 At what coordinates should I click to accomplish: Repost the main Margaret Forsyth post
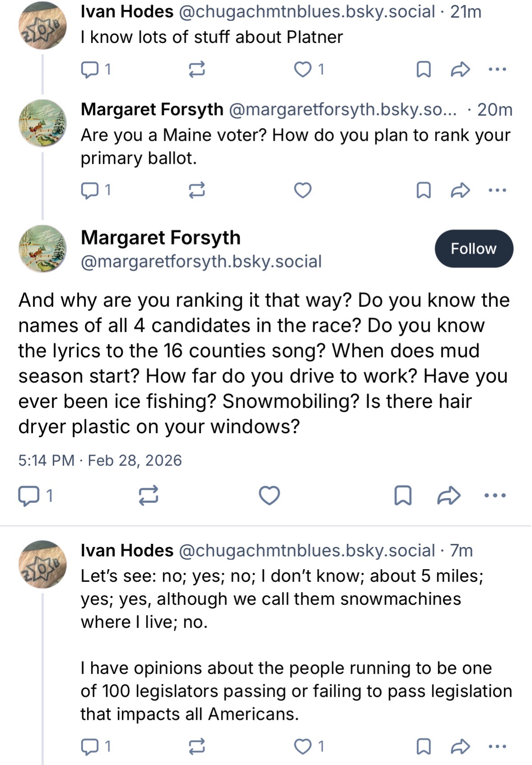click(x=148, y=496)
